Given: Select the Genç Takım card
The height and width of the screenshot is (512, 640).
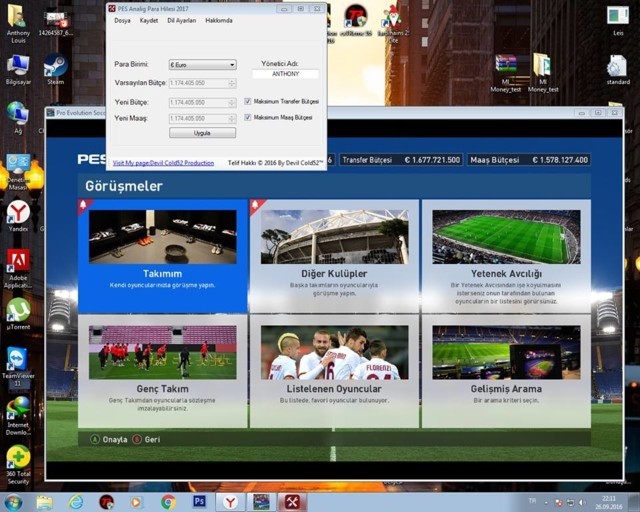Looking at the screenshot, I should click(162, 371).
